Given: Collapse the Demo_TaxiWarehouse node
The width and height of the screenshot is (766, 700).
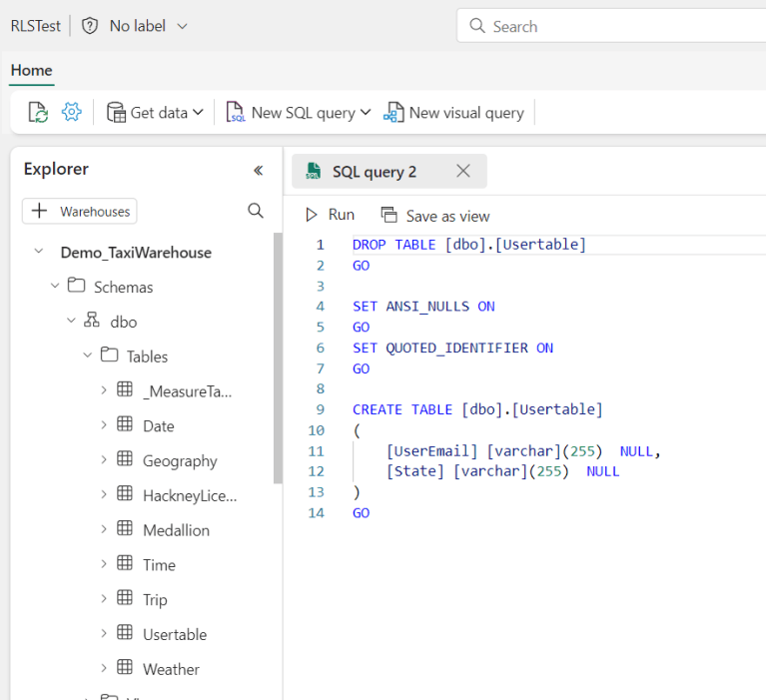Looking at the screenshot, I should (39, 252).
